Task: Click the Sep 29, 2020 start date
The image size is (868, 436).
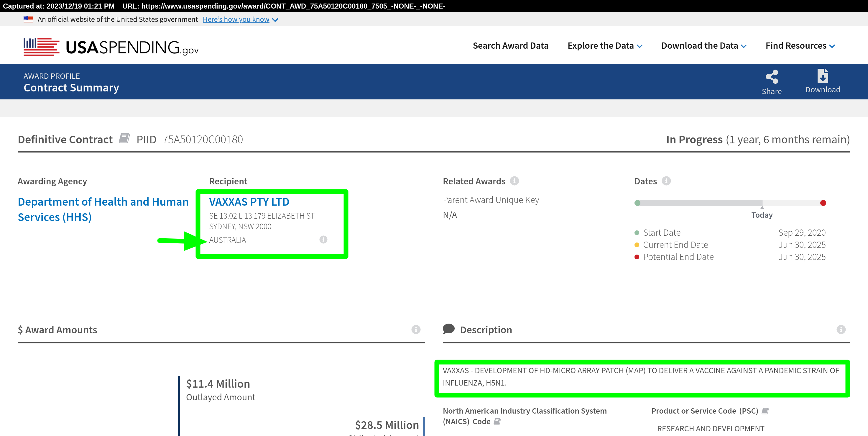Action: [802, 233]
